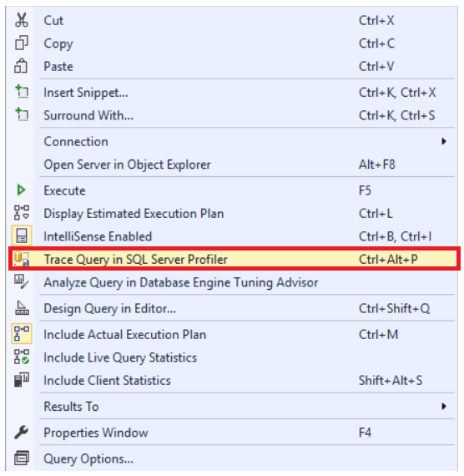Expand the Connection submenu arrow
This screenshot has width=464, height=476.
(444, 141)
